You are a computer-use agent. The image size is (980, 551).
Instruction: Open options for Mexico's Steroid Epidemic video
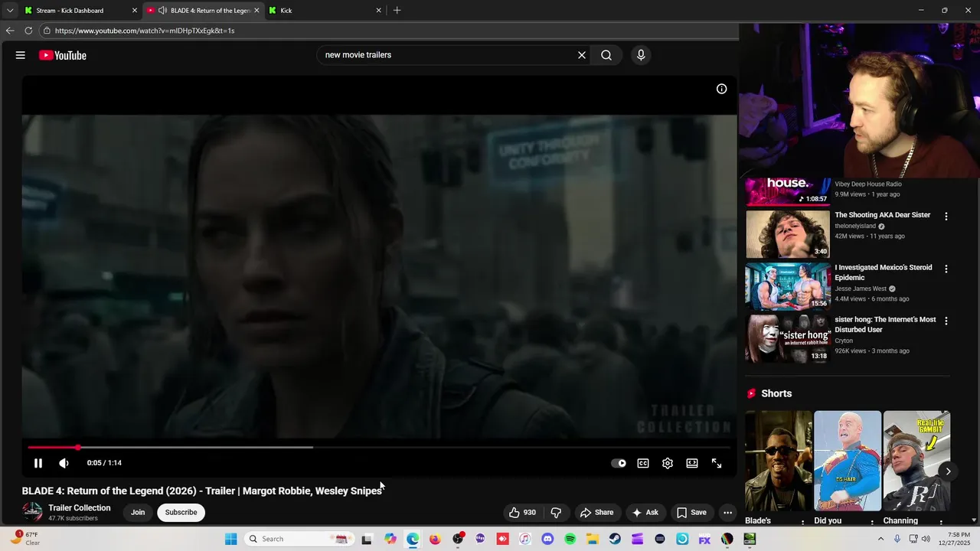(946, 269)
